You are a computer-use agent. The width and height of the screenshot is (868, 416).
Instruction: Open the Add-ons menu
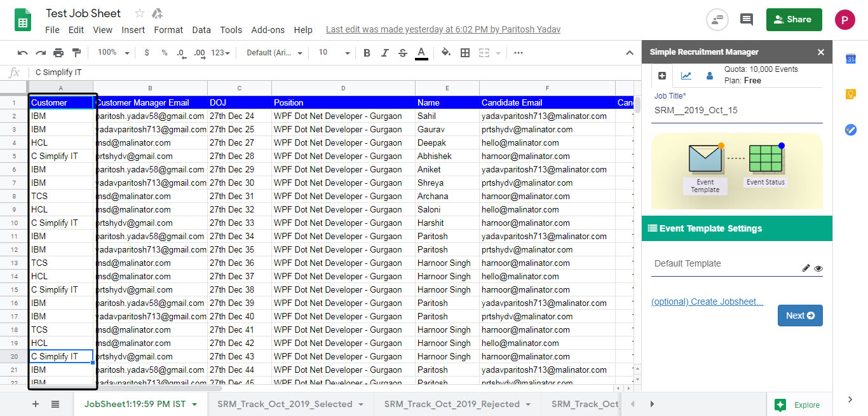click(x=268, y=30)
